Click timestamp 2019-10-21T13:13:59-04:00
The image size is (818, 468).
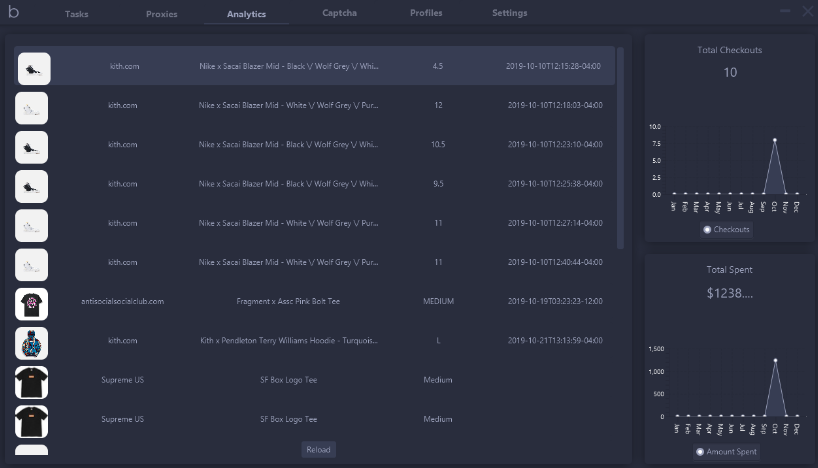(x=555, y=340)
